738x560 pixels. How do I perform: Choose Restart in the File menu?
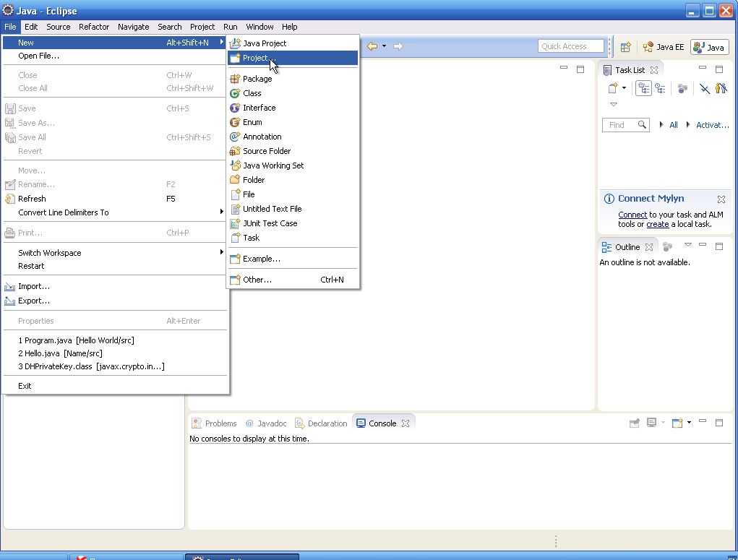click(115, 267)
